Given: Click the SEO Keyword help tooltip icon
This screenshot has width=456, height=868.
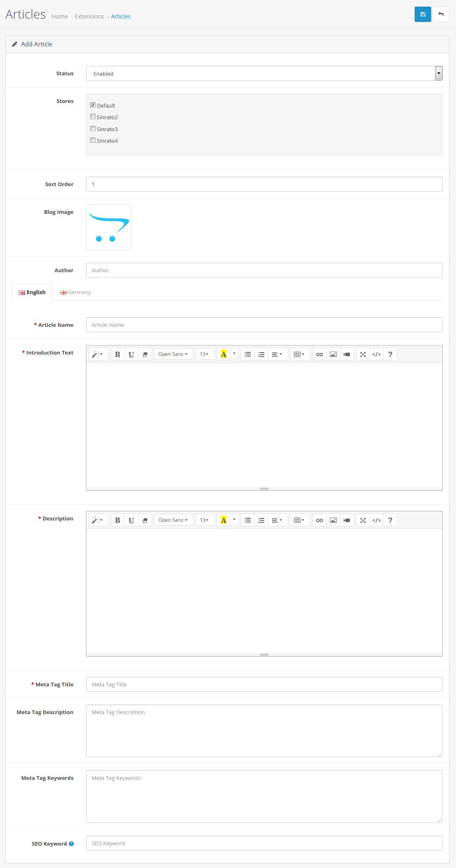Looking at the screenshot, I should click(x=72, y=844).
